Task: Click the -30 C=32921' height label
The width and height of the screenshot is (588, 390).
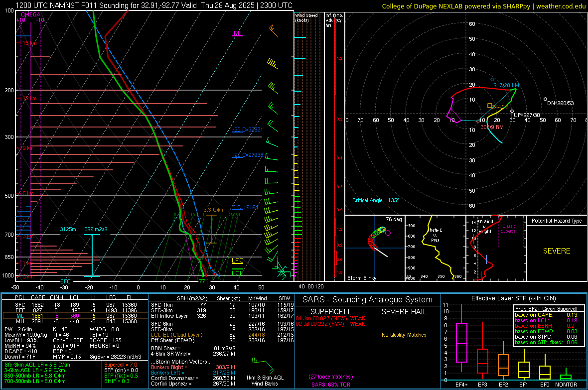Action: [248, 130]
